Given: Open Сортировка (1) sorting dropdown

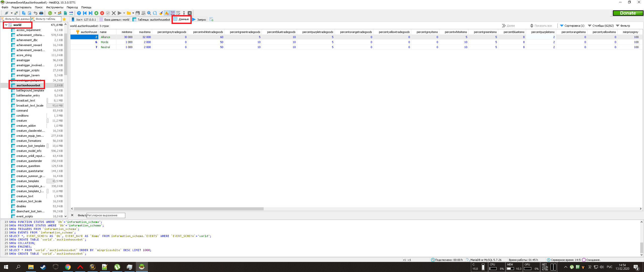Looking at the screenshot, I should (572, 26).
